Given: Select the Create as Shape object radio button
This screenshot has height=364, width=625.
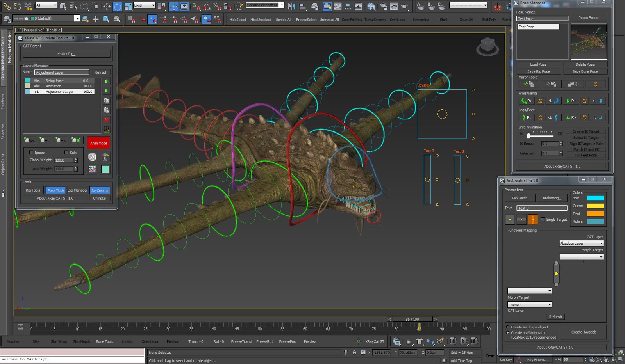Looking at the screenshot, I should tap(507, 327).
